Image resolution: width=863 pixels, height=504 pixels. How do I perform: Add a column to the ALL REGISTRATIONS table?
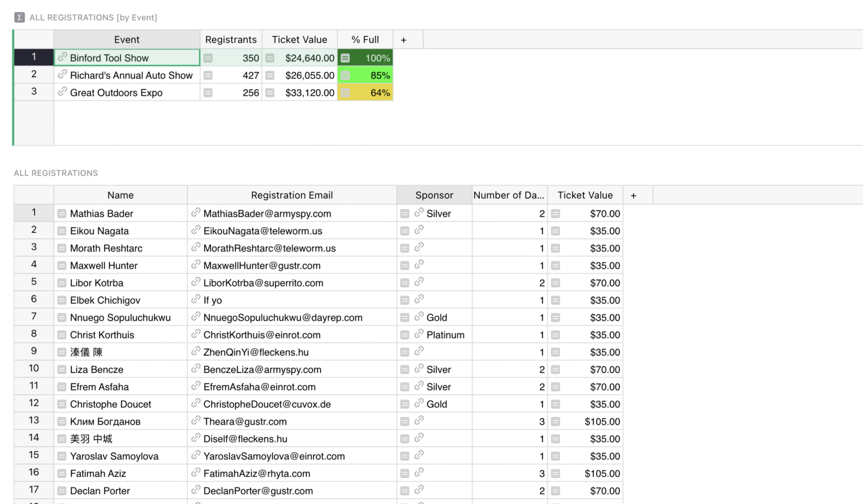pyautogui.click(x=633, y=196)
